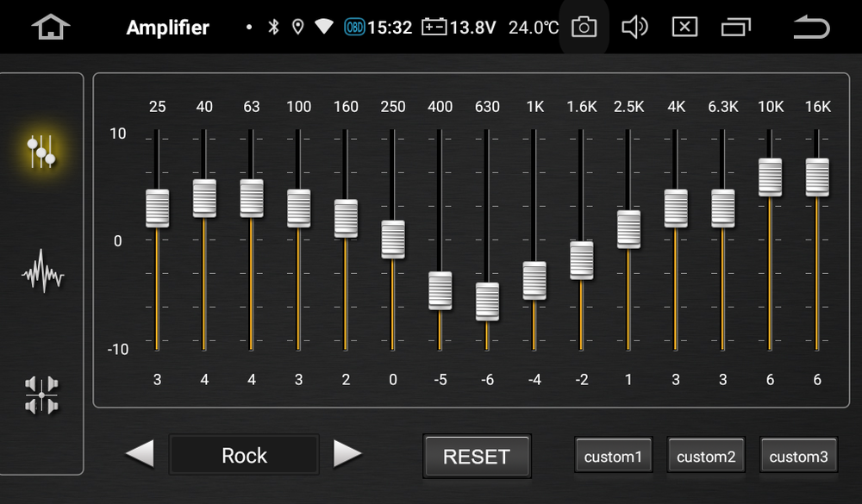Click the 16K band slider handle
Viewport: 862px width, 504px height.
tap(817, 177)
